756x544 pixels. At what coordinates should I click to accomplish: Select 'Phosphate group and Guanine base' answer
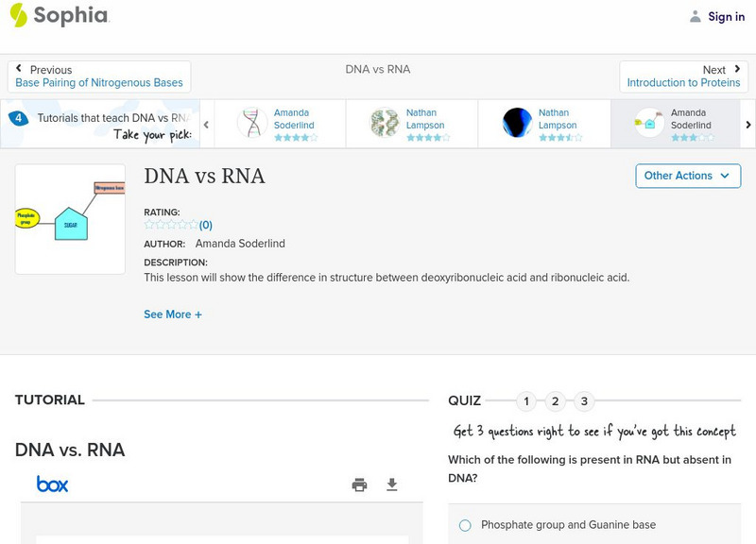[x=465, y=525]
